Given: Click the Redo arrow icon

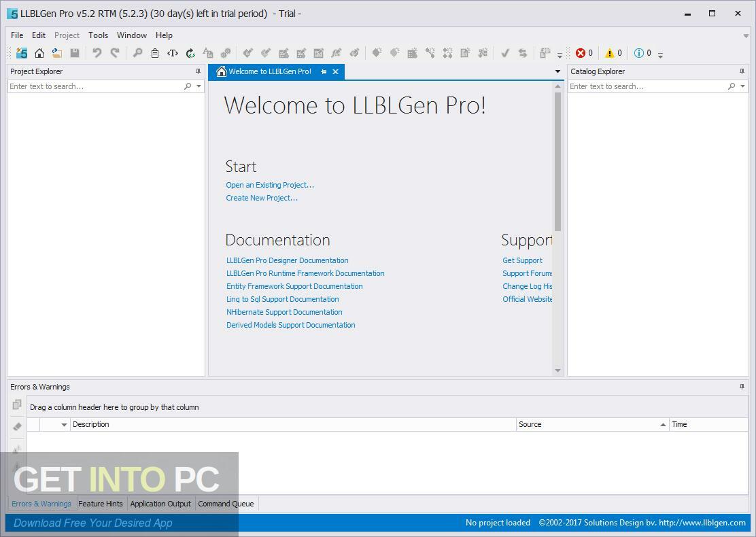Looking at the screenshot, I should (x=115, y=53).
